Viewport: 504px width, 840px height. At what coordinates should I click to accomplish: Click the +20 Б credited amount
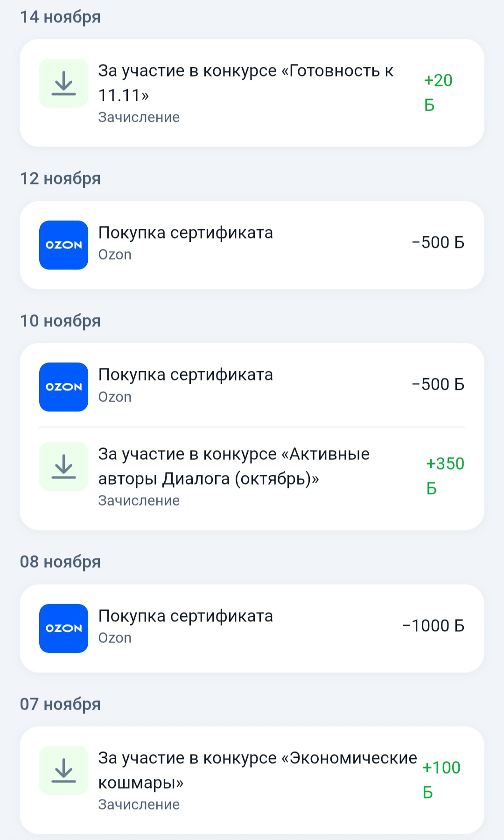pyautogui.click(x=438, y=92)
